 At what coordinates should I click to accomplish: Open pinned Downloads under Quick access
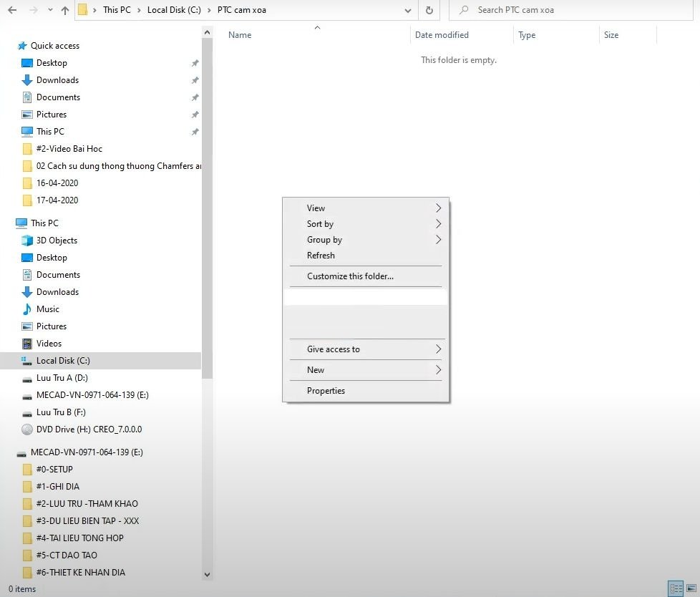pos(57,80)
